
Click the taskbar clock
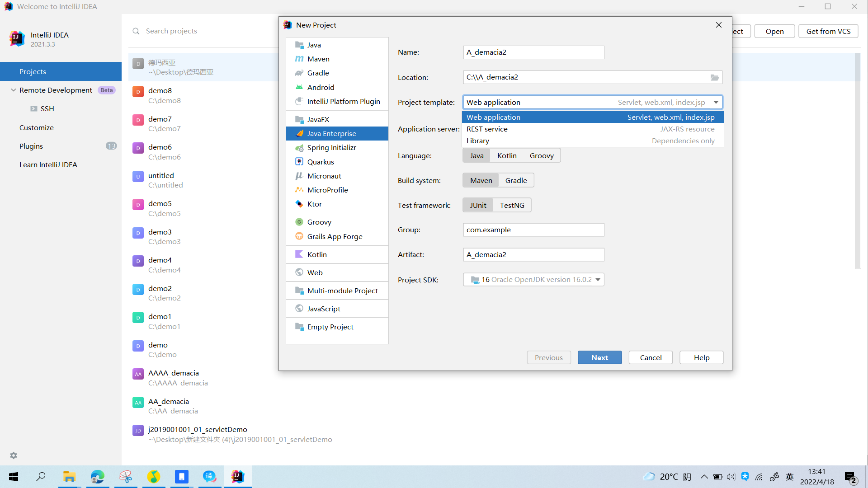(x=817, y=477)
